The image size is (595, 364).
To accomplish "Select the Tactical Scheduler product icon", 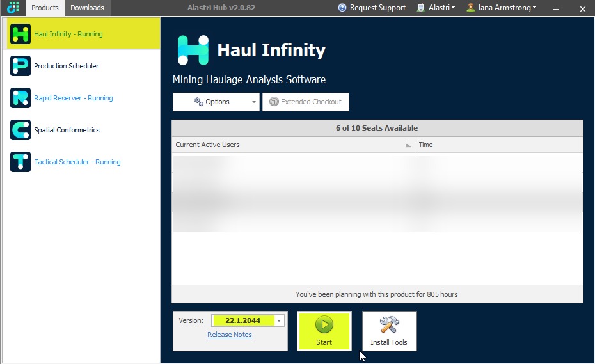I will click(20, 162).
